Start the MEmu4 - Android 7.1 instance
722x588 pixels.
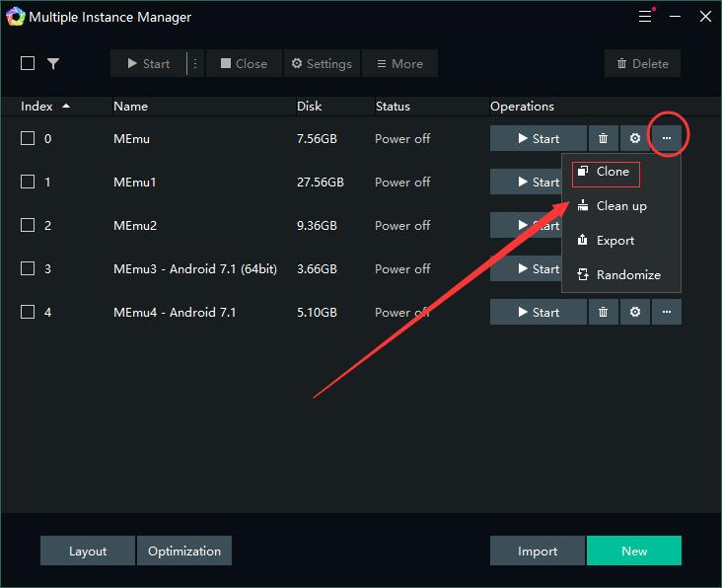point(538,313)
